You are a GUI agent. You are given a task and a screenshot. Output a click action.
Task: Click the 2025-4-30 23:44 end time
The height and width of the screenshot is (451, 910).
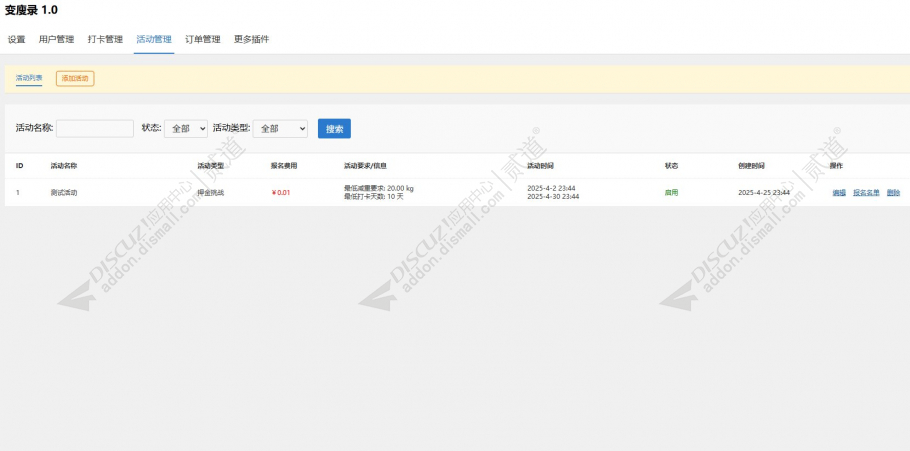(x=553, y=197)
